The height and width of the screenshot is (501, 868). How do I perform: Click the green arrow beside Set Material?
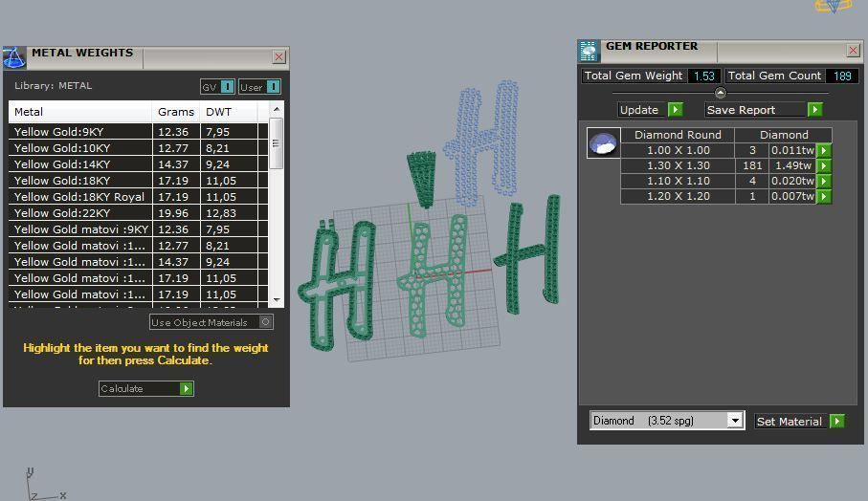click(837, 422)
